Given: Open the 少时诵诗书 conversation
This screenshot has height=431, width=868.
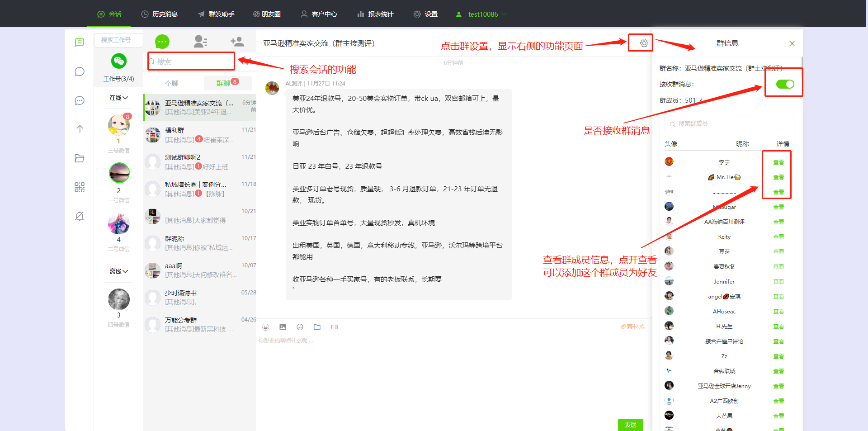Looking at the screenshot, I should click(x=200, y=298).
